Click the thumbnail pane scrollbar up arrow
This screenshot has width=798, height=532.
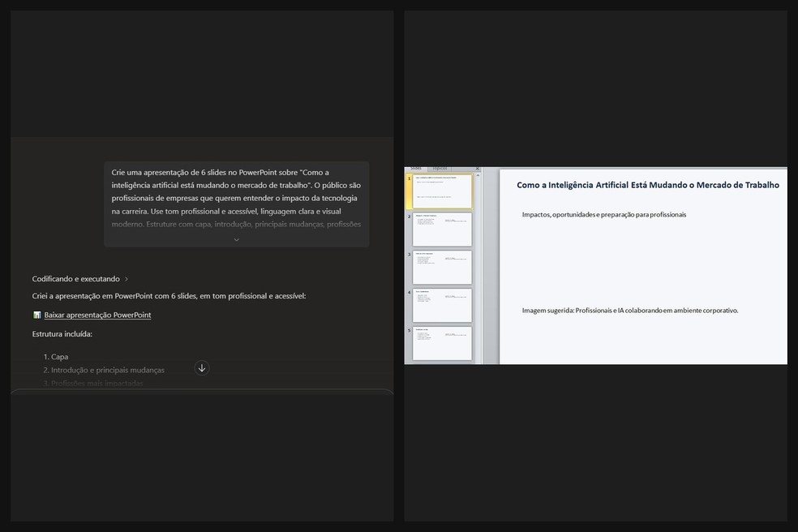pyautogui.click(x=478, y=175)
